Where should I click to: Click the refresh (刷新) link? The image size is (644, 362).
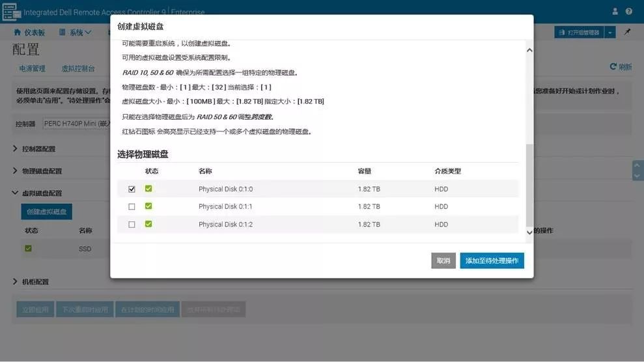[621, 66]
